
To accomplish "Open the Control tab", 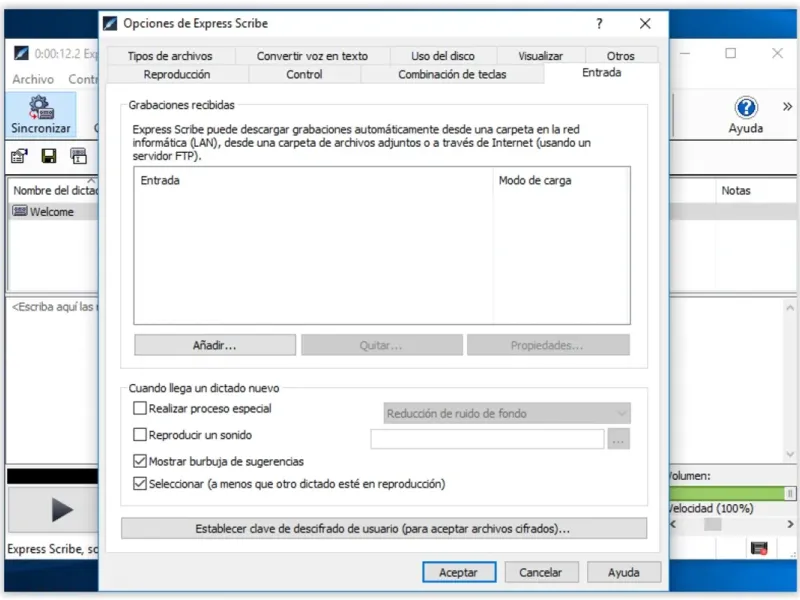I will click(x=304, y=74).
